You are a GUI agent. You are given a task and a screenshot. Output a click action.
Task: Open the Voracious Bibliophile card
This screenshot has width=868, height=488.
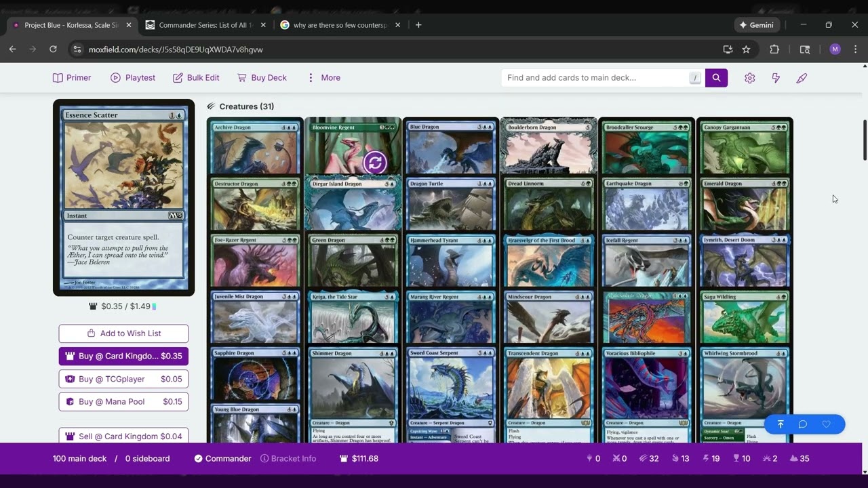[x=646, y=394]
